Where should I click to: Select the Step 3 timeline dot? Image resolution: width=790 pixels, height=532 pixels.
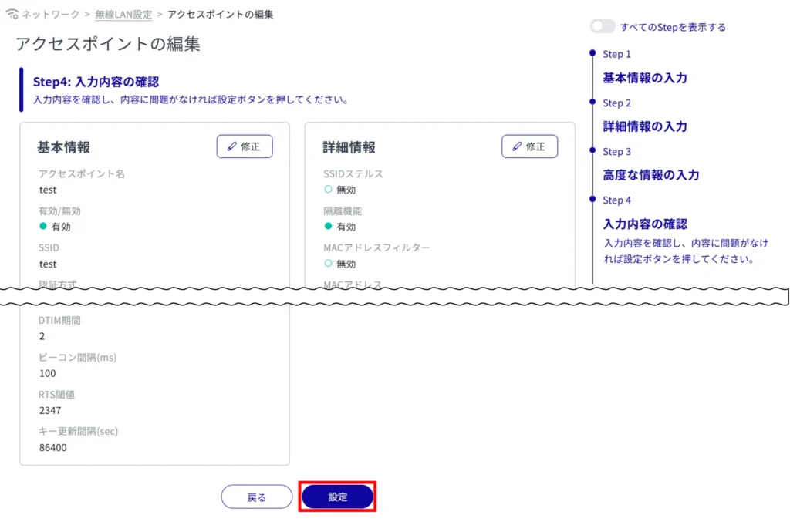pyautogui.click(x=592, y=150)
